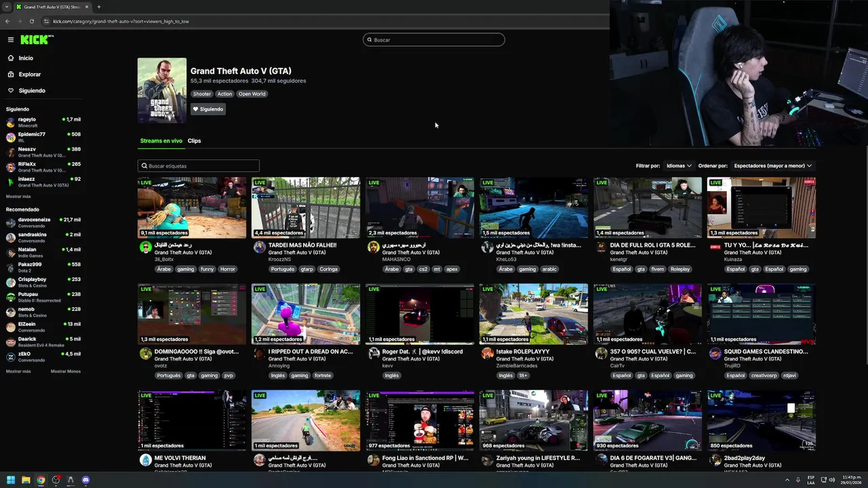Click the 18+ tag under ZombieBarricades stream

(x=523, y=375)
